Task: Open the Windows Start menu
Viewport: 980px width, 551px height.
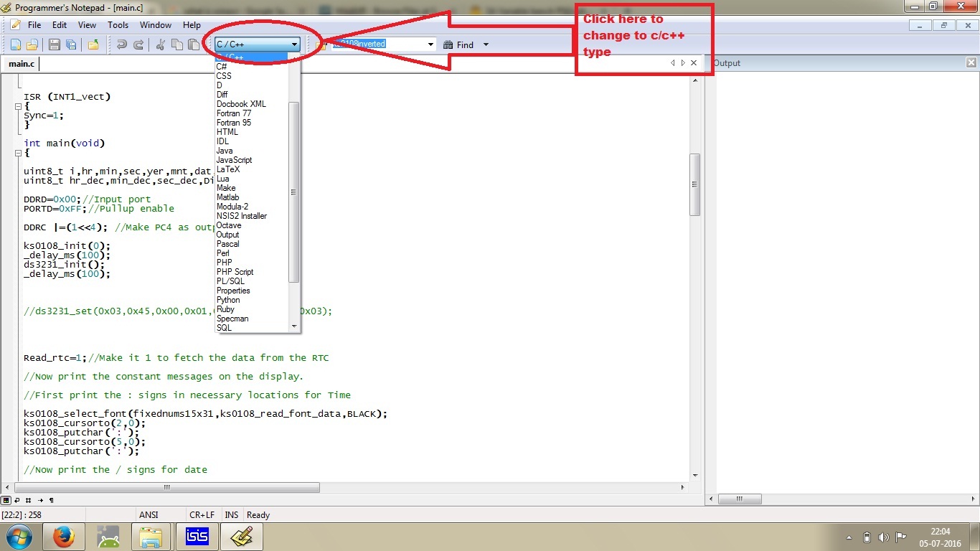Action: (19, 537)
